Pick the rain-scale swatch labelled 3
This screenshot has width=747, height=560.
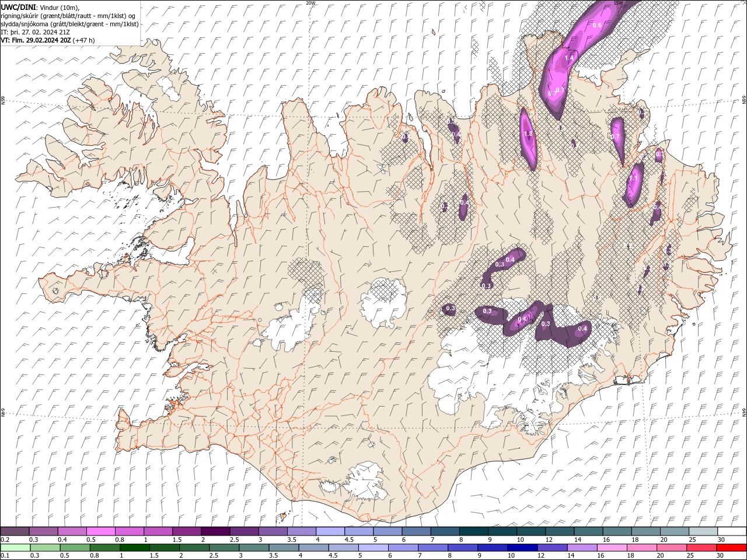coord(253,548)
